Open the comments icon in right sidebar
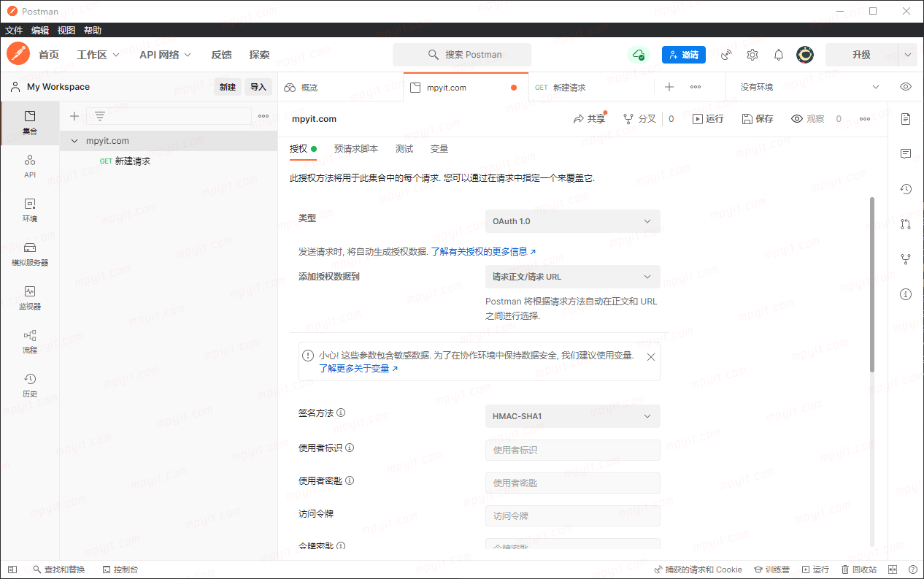 [906, 154]
